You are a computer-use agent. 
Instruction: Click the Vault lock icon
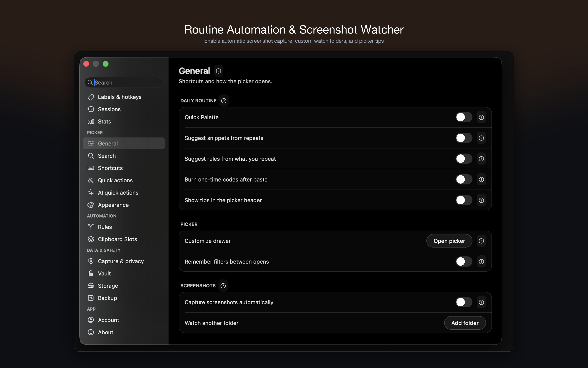pos(91,273)
